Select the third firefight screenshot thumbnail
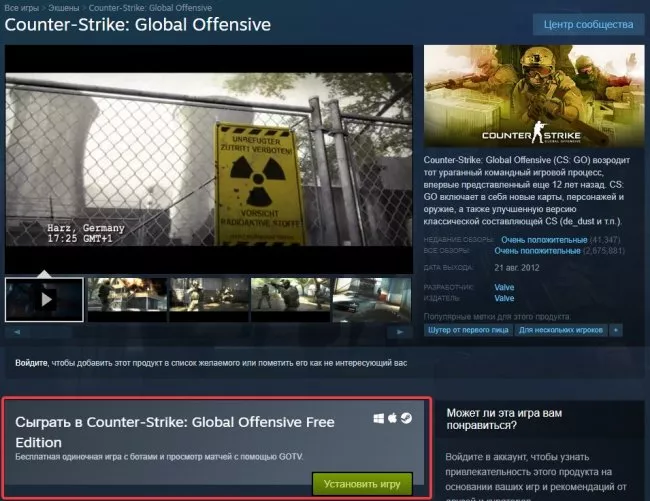650x501 pixels. [209, 299]
